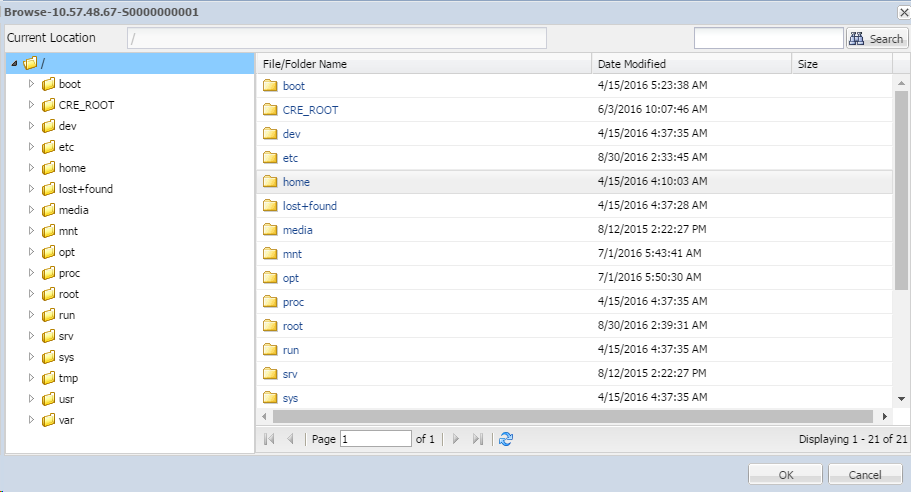Screen dimensions: 911x492
Task: Click the search text input field
Action: 769,38
